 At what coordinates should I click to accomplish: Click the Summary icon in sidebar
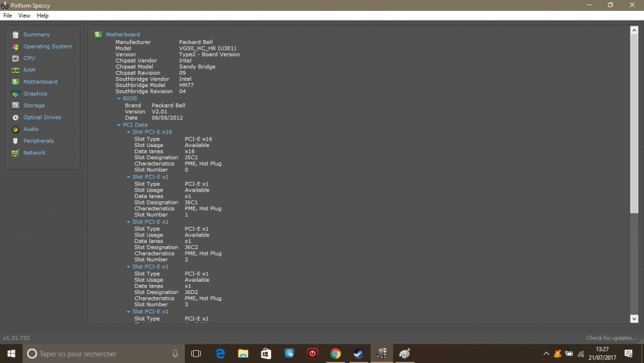[x=15, y=35]
